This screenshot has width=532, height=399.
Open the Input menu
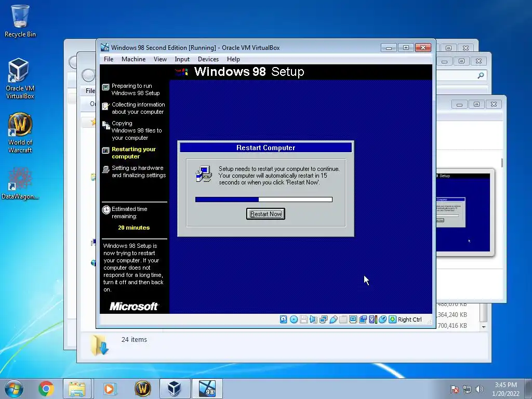point(182,59)
